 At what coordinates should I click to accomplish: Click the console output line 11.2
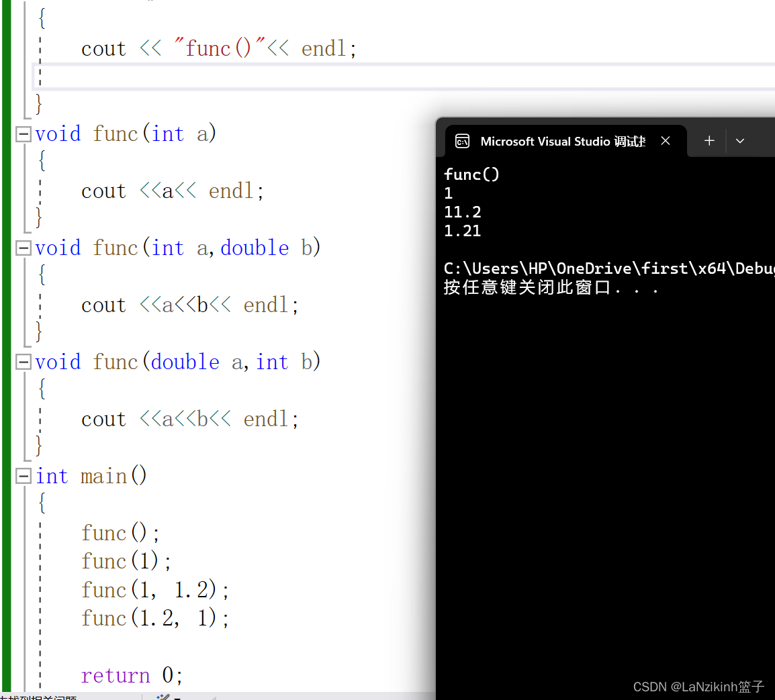coord(463,212)
